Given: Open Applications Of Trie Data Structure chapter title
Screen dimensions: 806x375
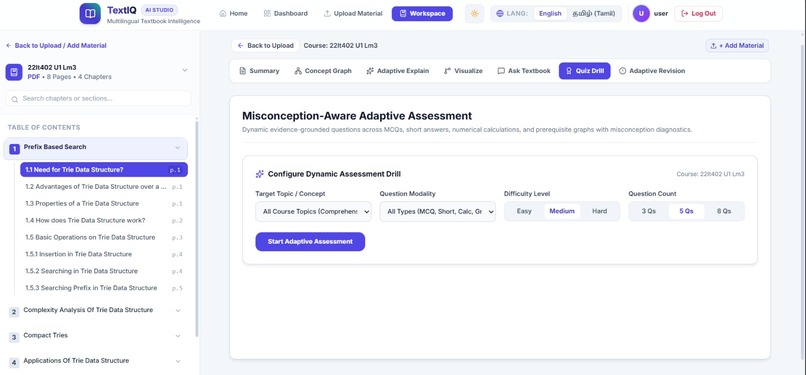Looking at the screenshot, I should click(x=76, y=361).
